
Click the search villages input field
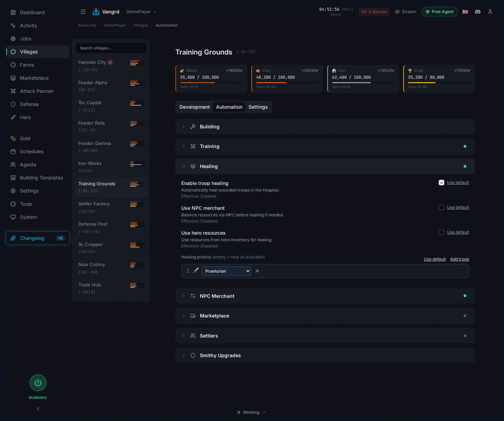111,48
